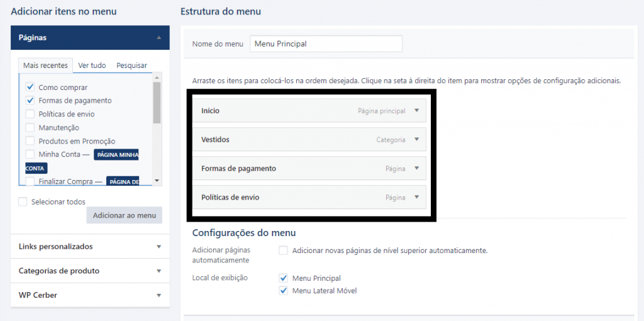Expand the Links personalizados section
Screen dimensions: 644x321
(159, 247)
